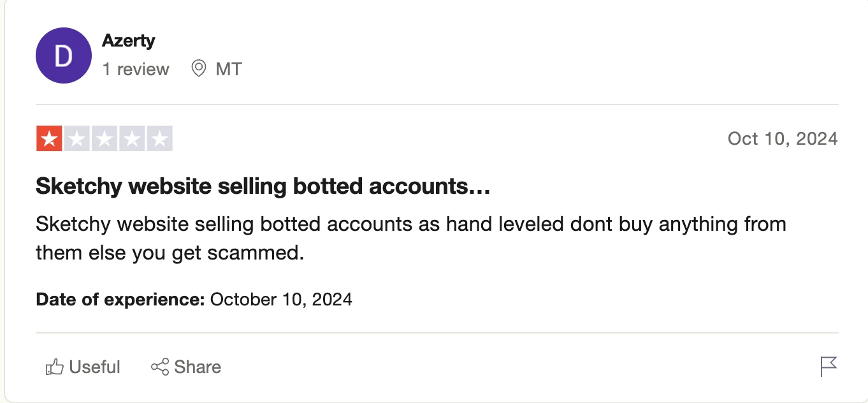Viewport: 868px width, 403px height.
Task: Click the '1 review' count text
Action: (x=136, y=69)
